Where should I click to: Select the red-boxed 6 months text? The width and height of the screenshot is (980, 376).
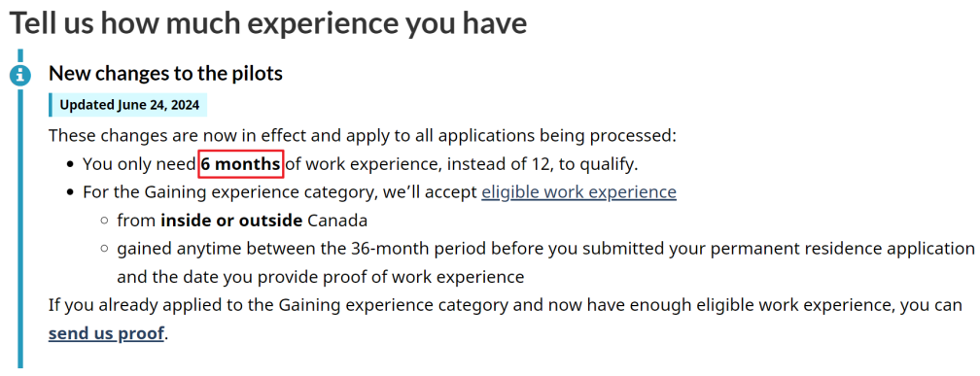(x=241, y=164)
